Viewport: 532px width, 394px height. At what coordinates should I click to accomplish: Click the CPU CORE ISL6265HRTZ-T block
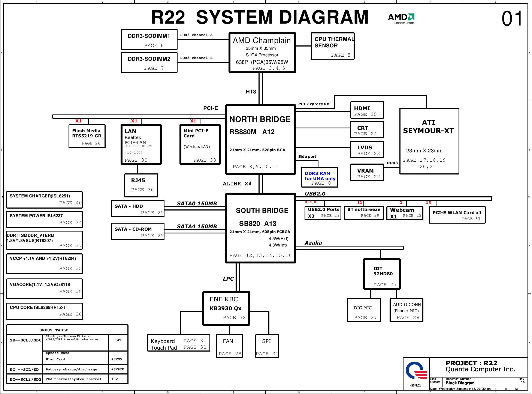pyautogui.click(x=44, y=311)
